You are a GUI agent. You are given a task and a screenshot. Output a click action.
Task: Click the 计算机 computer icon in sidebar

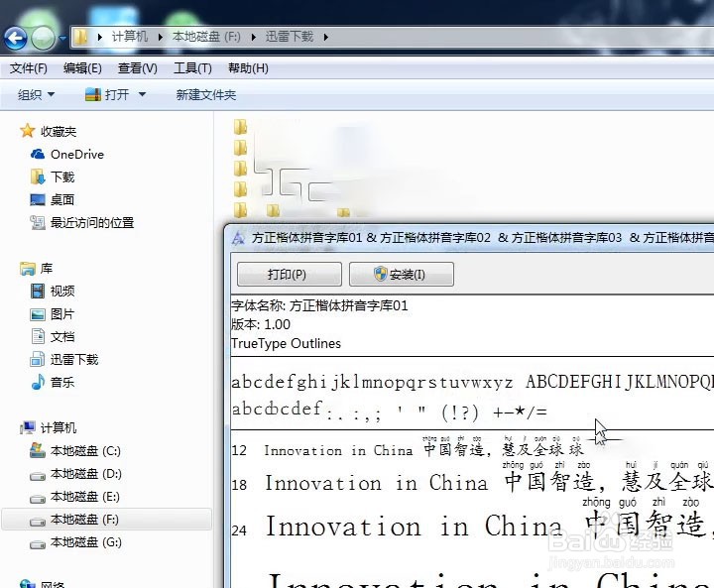28,427
